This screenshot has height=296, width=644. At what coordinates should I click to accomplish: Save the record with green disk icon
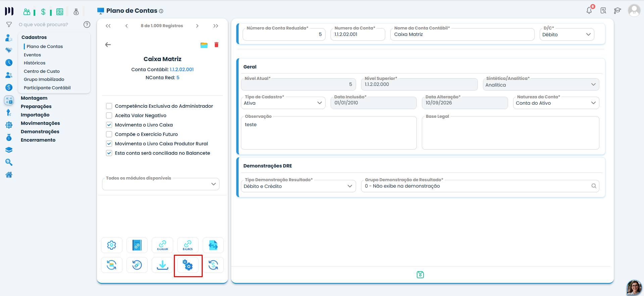point(420,275)
